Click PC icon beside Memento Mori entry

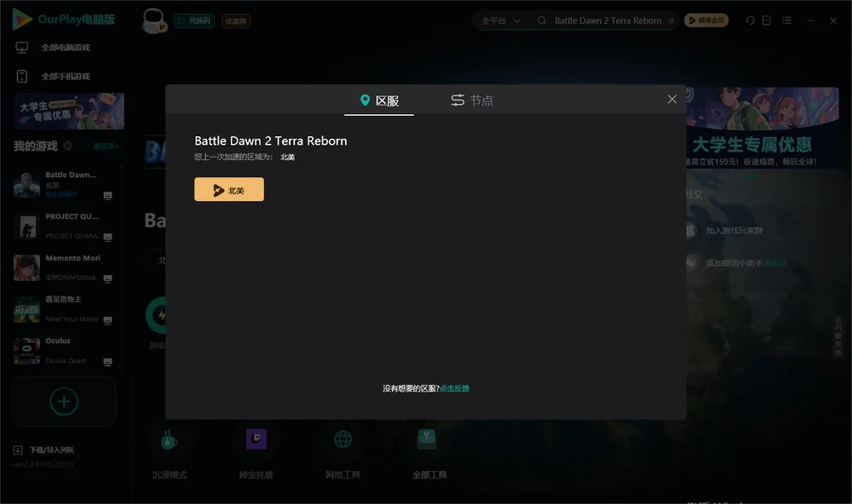coord(107,278)
